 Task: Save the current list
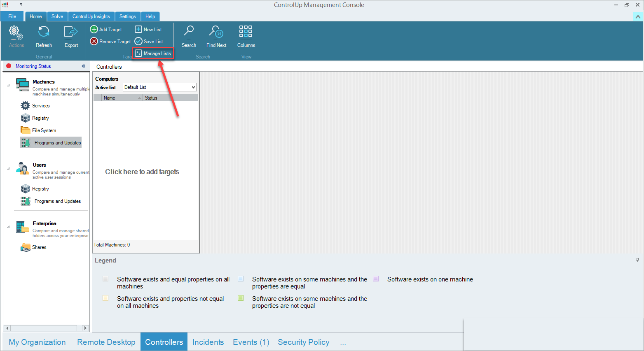click(x=149, y=42)
